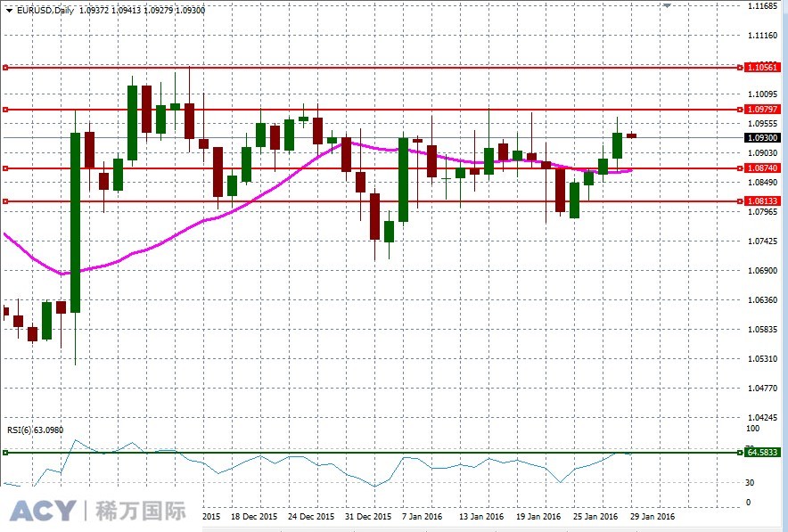This screenshot has width=788, height=532.
Task: Click the 13 Jan 2016 date label
Action: coord(481,517)
